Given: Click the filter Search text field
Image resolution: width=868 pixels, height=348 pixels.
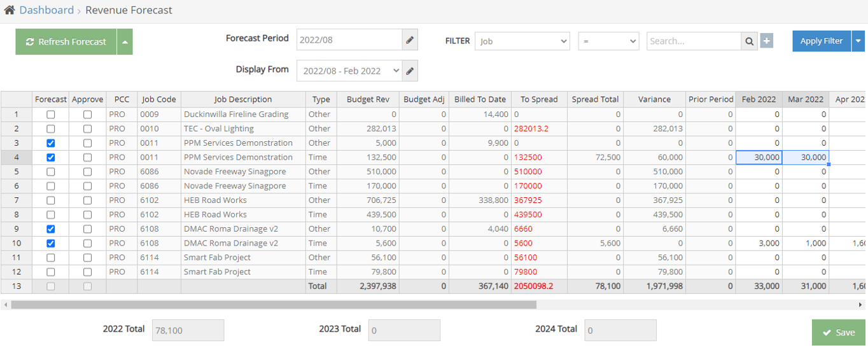Looking at the screenshot, I should [694, 41].
